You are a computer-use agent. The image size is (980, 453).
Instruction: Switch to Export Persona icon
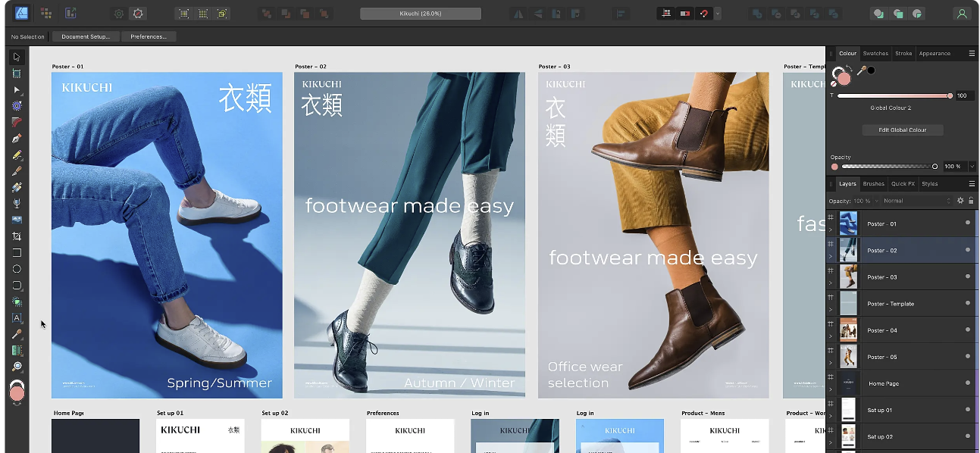(70, 13)
